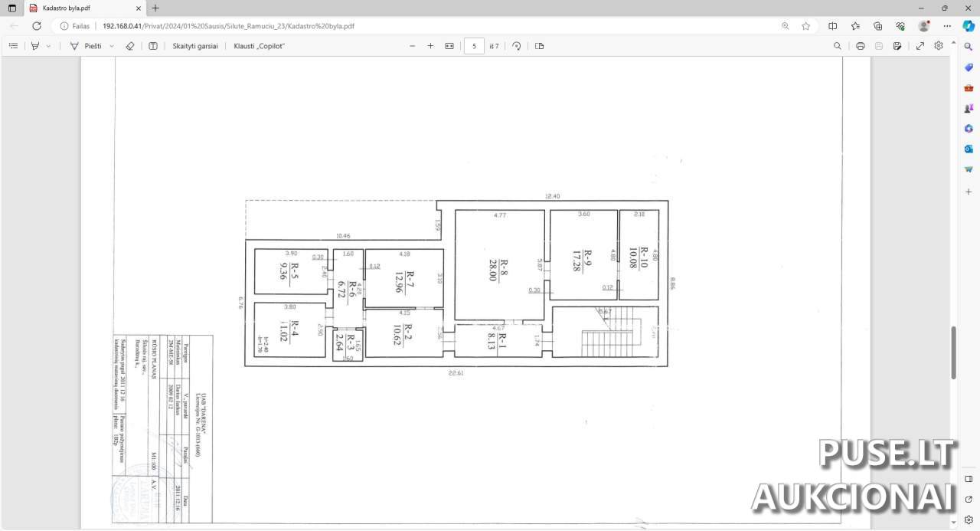Screen dimensions: 980x531
Task: Toggle fit to width view
Action: click(449, 46)
